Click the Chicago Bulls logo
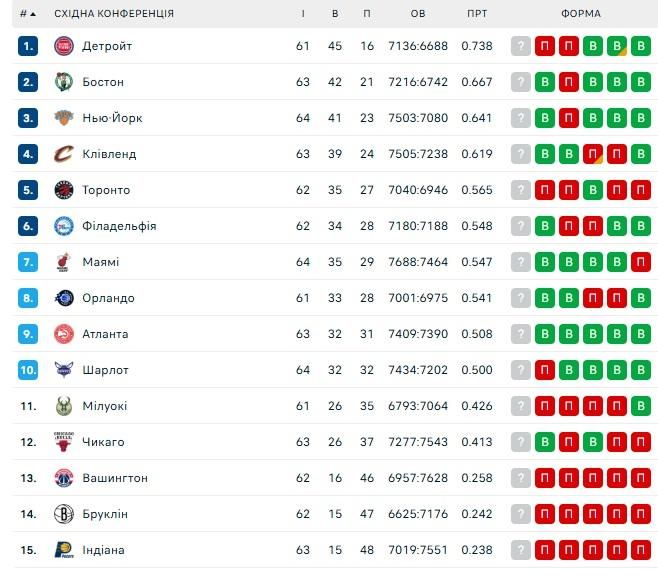 [64, 442]
